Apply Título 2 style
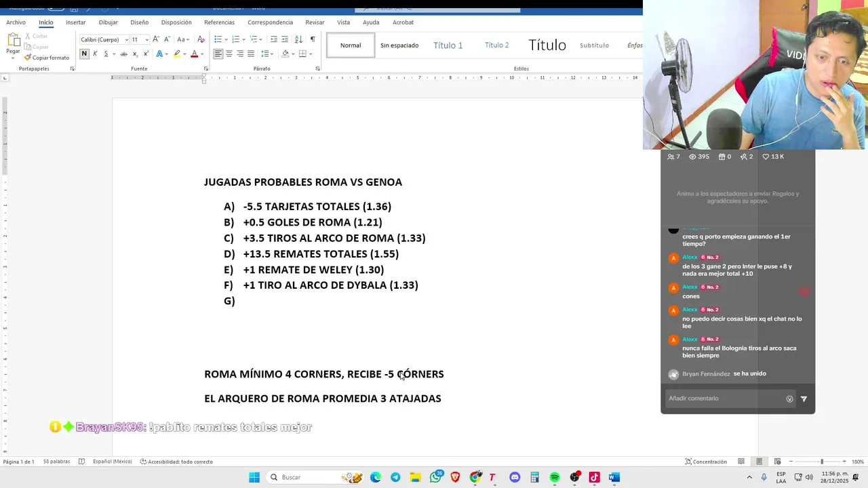The image size is (868, 488). pos(496,45)
